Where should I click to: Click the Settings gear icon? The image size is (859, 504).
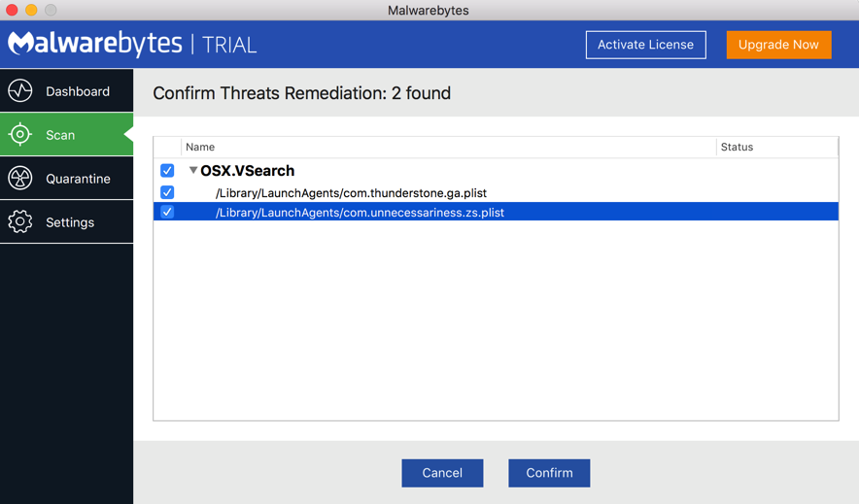pos(20,222)
